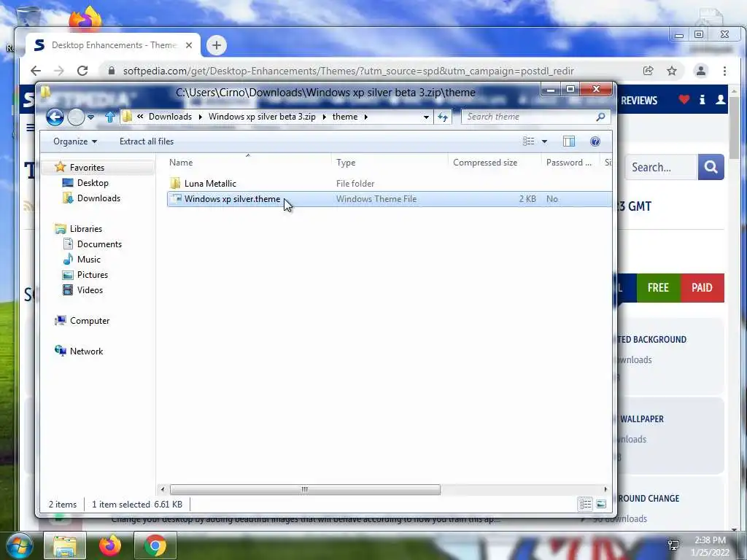Click Explorer forward navigation button
Screen dimensions: 747x560
(76, 117)
